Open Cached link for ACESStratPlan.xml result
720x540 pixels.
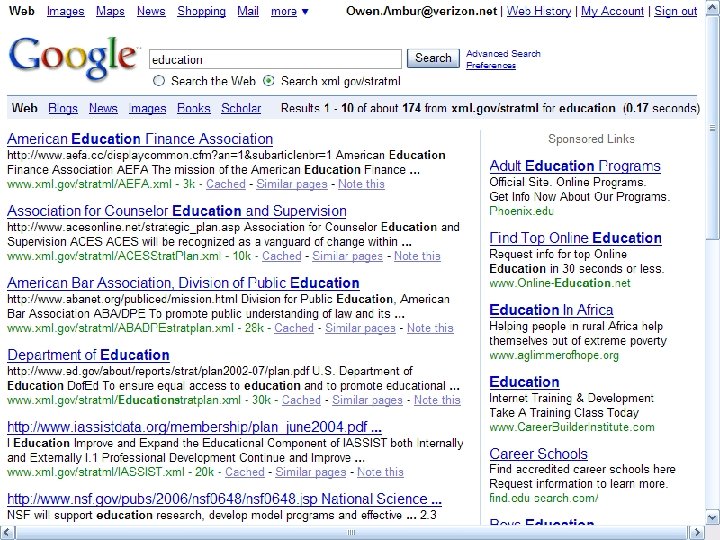tap(282, 256)
